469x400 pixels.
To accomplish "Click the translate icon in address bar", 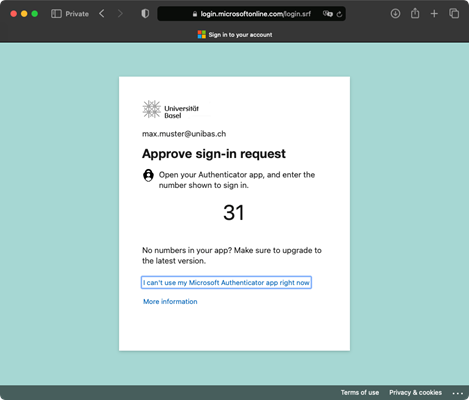I will pyautogui.click(x=328, y=14).
